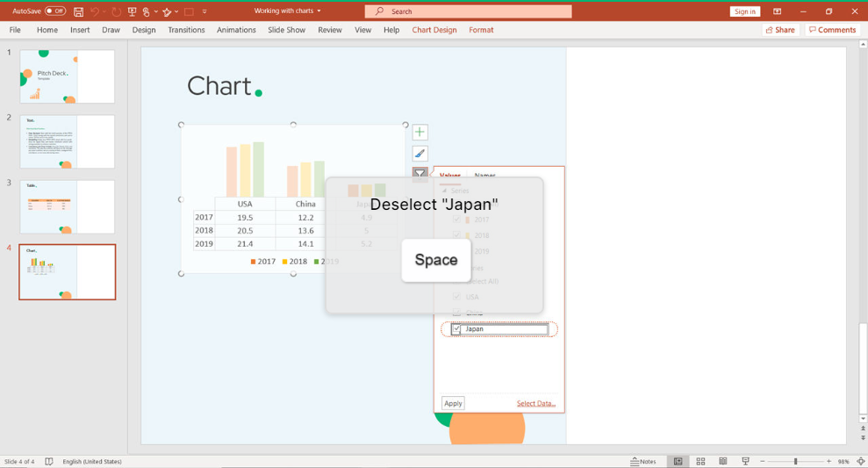Screen dimensions: 868x468
Task: Open the Format tab
Action: click(x=481, y=30)
